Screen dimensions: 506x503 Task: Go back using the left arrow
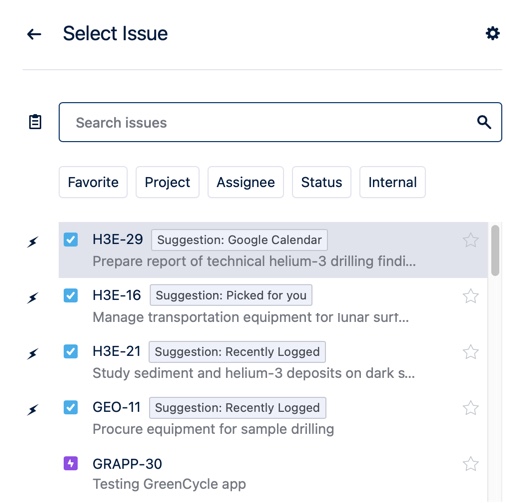pos(34,34)
